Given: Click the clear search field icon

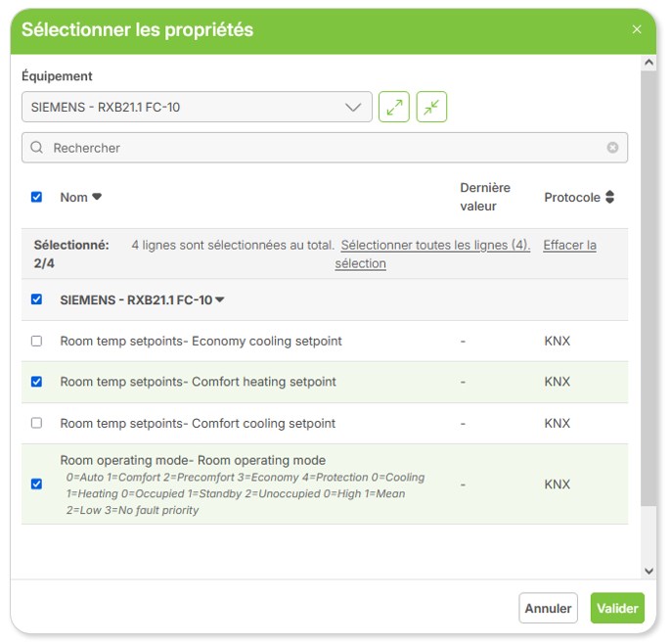Looking at the screenshot, I should [612, 147].
